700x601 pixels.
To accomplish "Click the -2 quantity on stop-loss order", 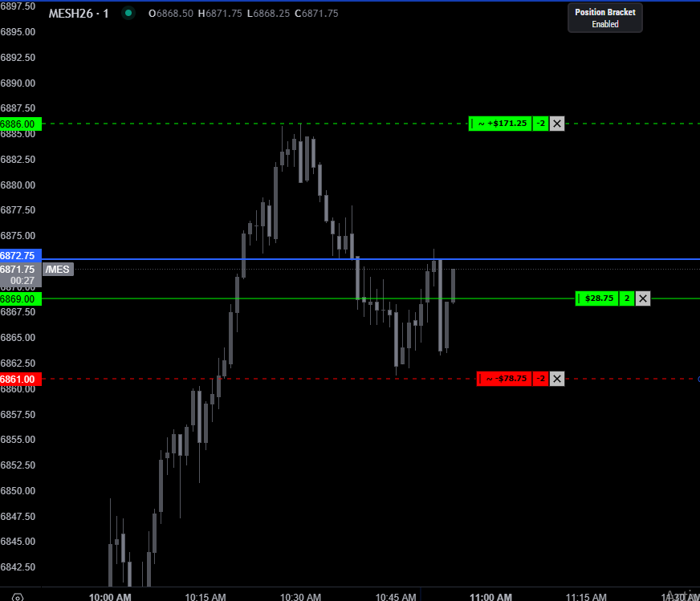I will pos(540,379).
